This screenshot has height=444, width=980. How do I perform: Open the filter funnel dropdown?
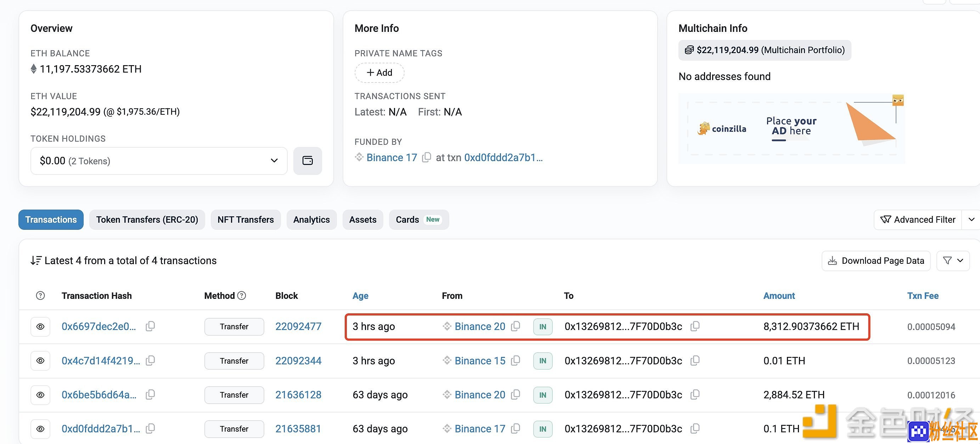point(953,260)
